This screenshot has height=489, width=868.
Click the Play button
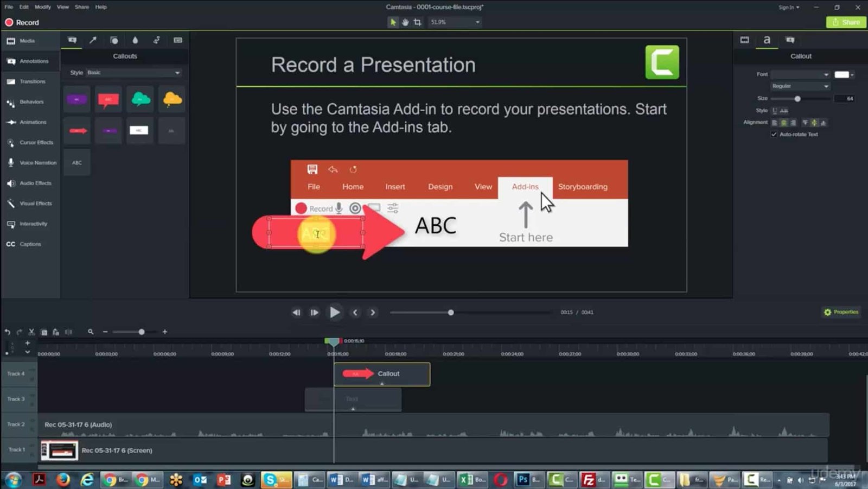[335, 313]
